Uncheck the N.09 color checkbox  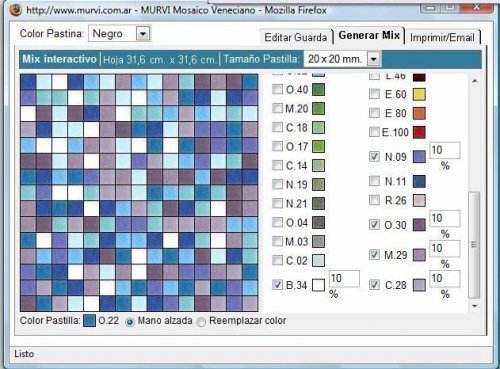(374, 156)
